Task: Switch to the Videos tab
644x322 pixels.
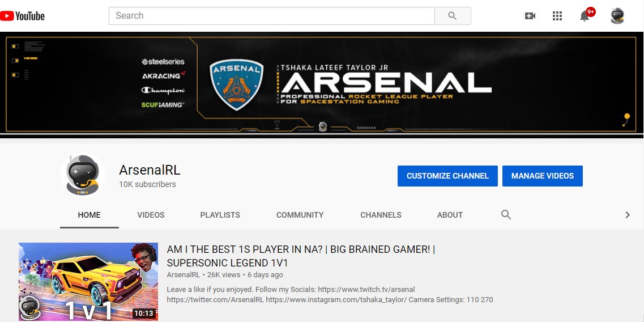Action: (151, 215)
